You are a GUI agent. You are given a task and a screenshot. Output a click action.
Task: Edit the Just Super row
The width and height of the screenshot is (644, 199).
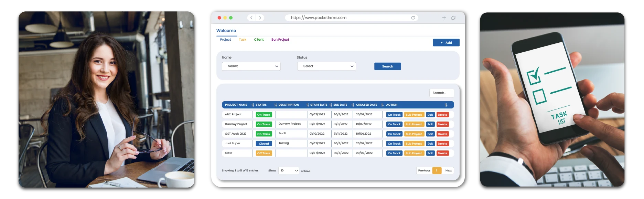pos(430,144)
